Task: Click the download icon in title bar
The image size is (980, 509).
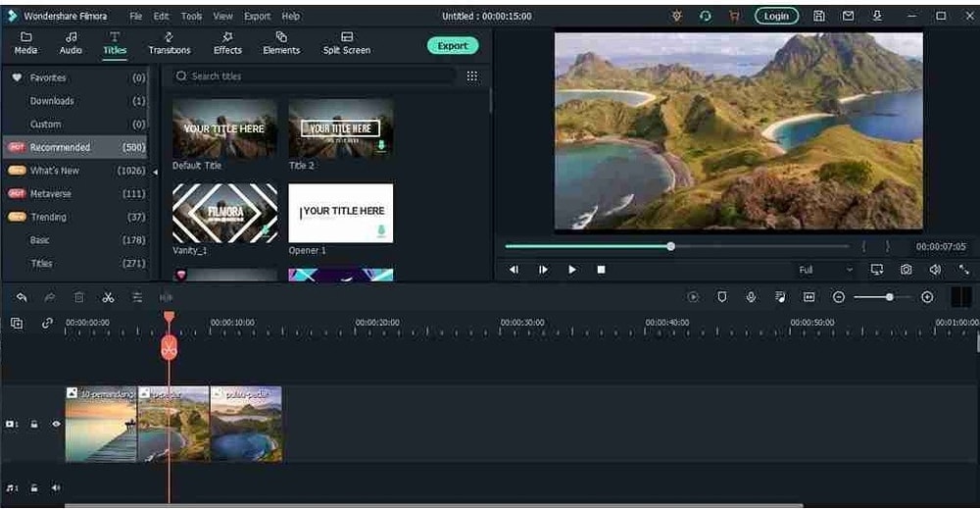Action: tap(877, 17)
